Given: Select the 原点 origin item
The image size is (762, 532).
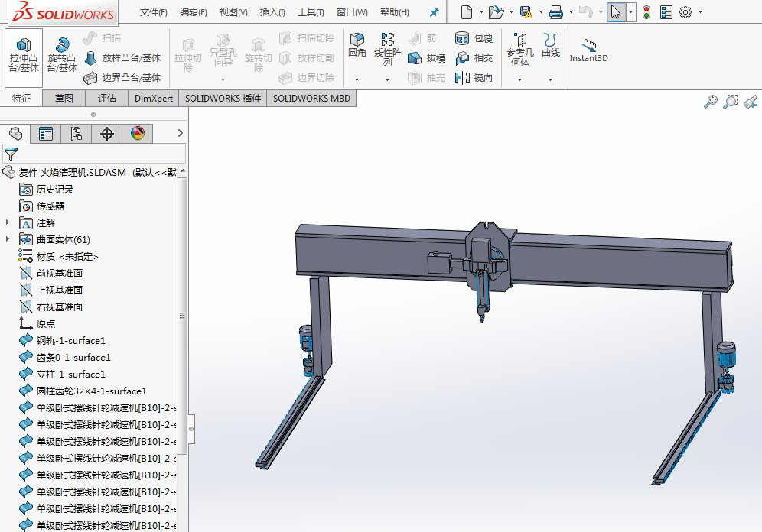Looking at the screenshot, I should tap(37, 324).
